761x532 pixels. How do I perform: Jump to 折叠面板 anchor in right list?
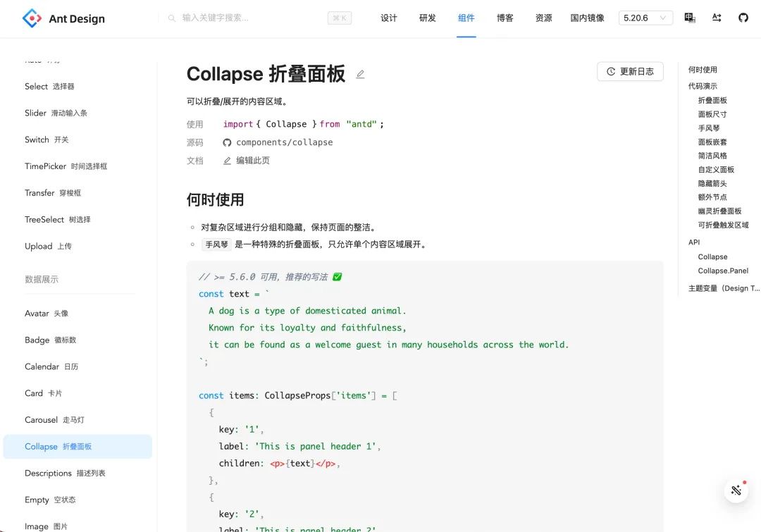click(712, 101)
